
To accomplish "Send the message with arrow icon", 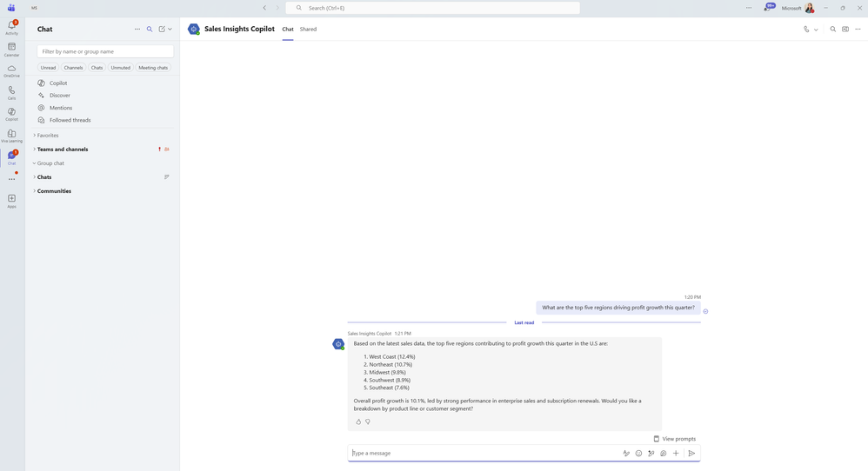I will tap(691, 454).
